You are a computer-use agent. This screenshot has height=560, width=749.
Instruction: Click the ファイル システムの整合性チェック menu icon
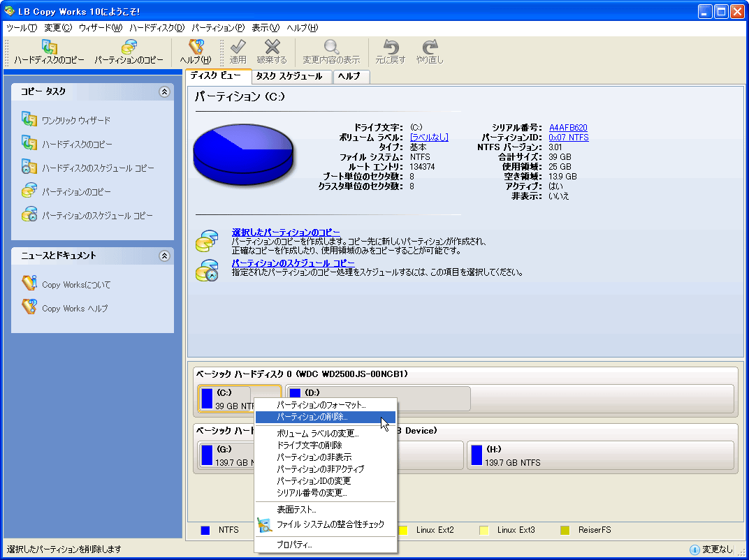264,524
